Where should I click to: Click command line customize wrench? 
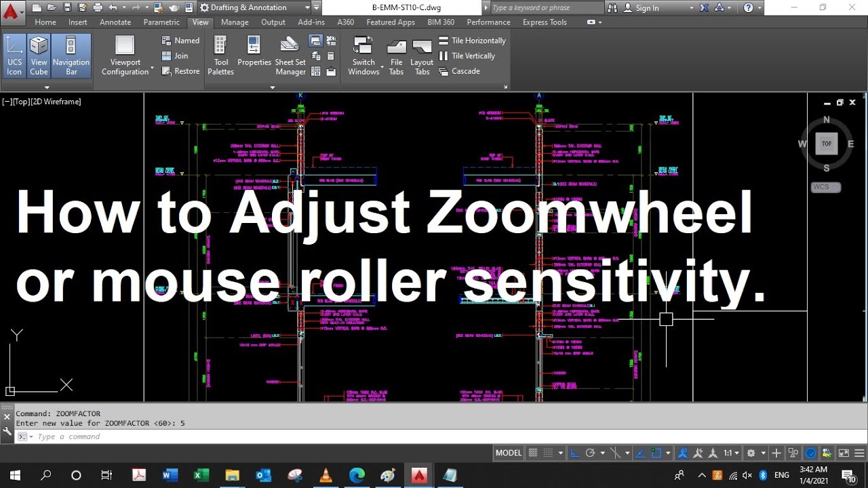[x=7, y=430]
